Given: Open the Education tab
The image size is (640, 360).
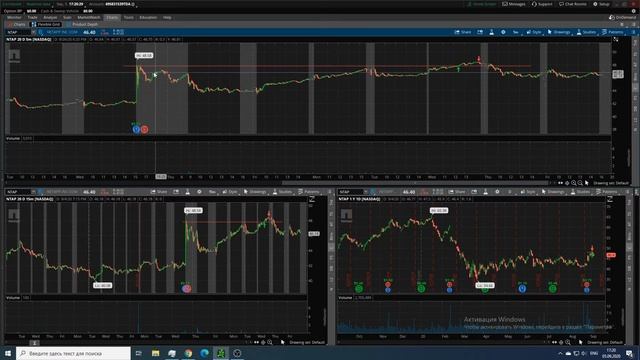Looking at the screenshot, I should click(148, 18).
